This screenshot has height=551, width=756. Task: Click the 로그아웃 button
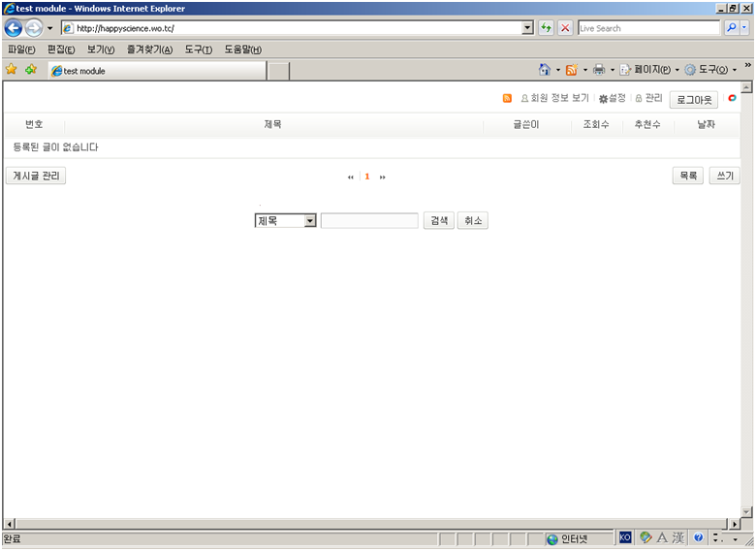coord(694,100)
